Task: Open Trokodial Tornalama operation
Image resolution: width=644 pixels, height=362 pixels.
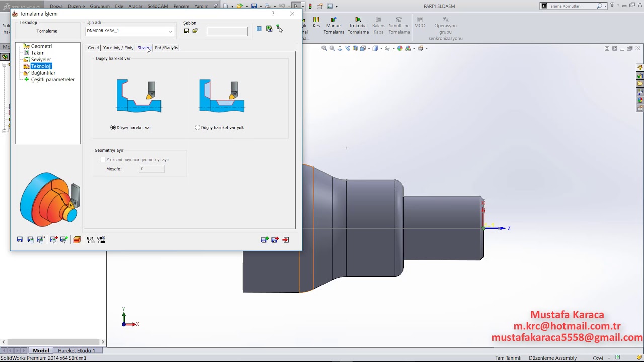Action: pyautogui.click(x=359, y=26)
